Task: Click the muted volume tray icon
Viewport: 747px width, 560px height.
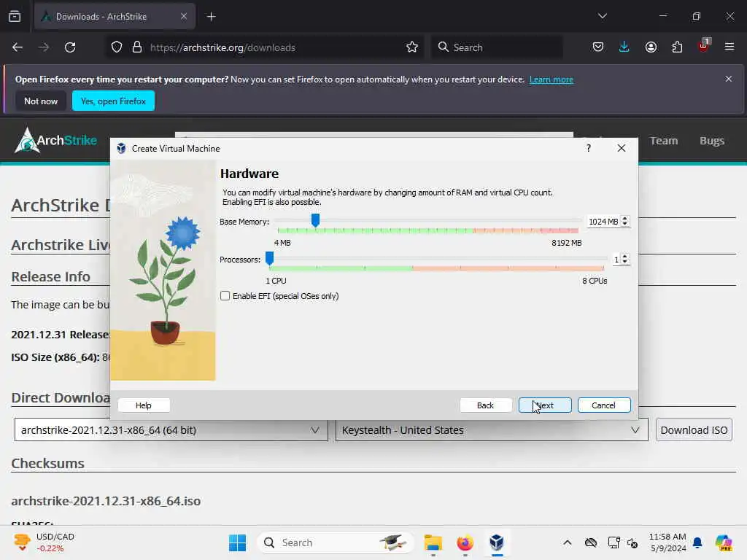Action: click(632, 542)
